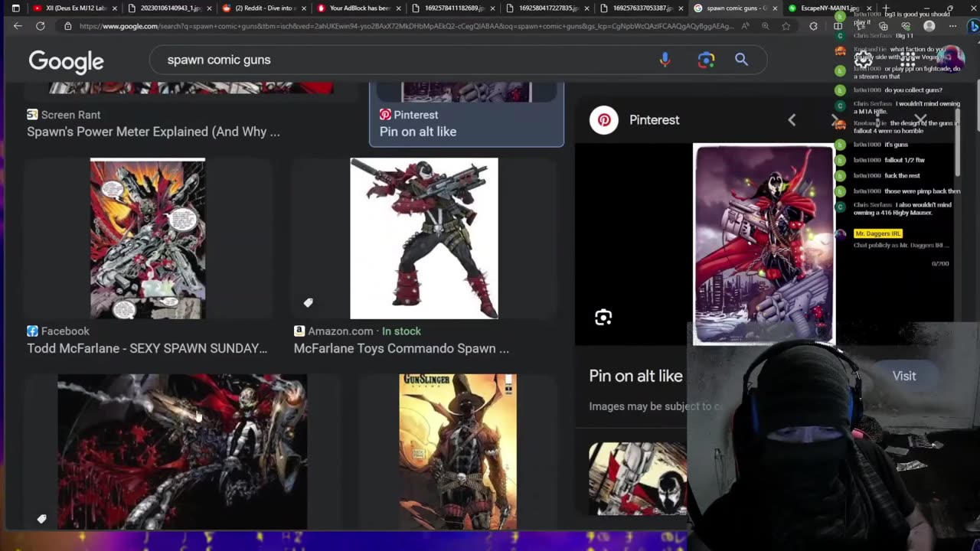This screenshot has width=980, height=551.
Task: Open the new tab plus button
Action: (x=886, y=8)
